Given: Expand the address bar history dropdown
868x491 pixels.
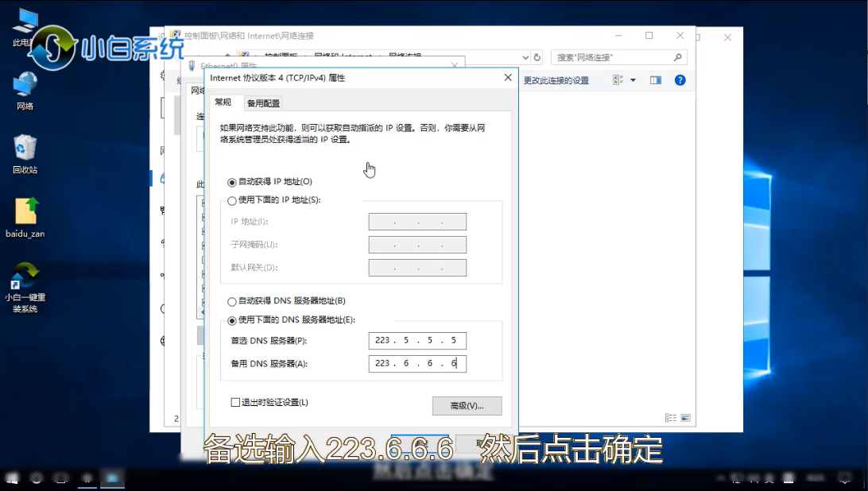Looking at the screenshot, I should [x=525, y=57].
